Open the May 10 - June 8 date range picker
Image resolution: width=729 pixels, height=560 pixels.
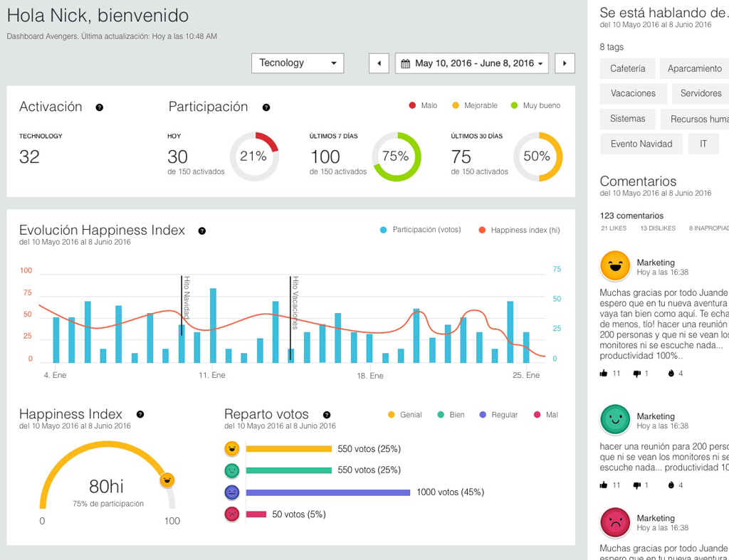coord(472,63)
